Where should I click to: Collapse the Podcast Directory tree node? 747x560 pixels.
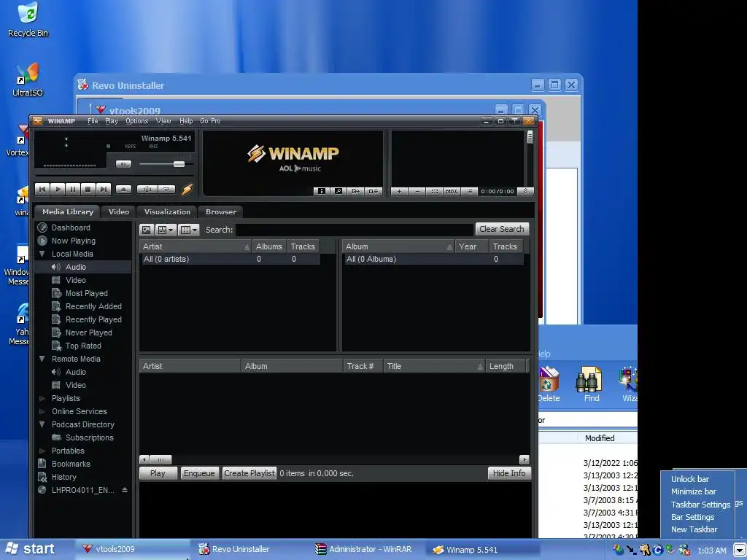(42, 424)
